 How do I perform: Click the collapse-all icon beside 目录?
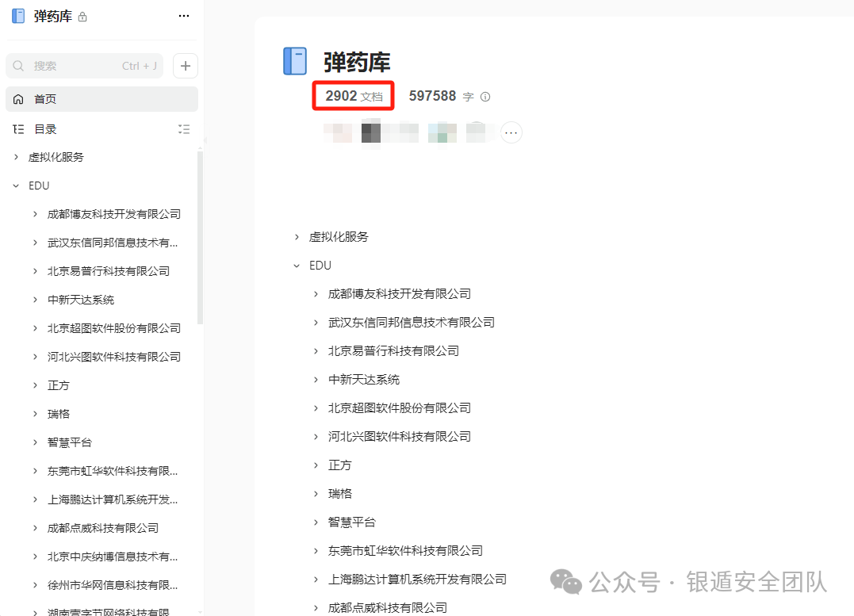tap(183, 129)
